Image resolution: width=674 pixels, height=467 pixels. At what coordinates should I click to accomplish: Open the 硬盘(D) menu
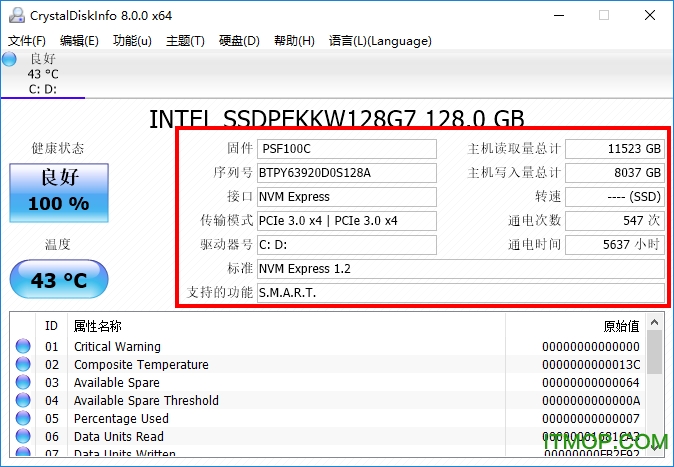tap(239, 41)
